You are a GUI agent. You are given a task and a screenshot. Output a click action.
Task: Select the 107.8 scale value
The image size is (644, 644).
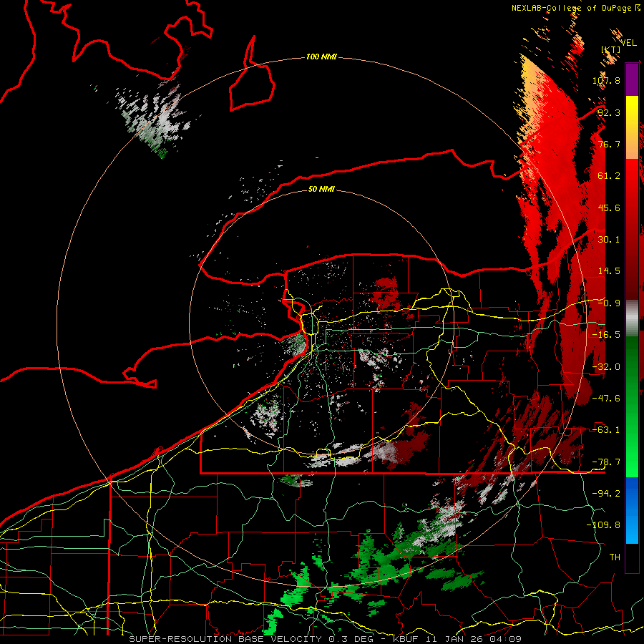[606, 80]
